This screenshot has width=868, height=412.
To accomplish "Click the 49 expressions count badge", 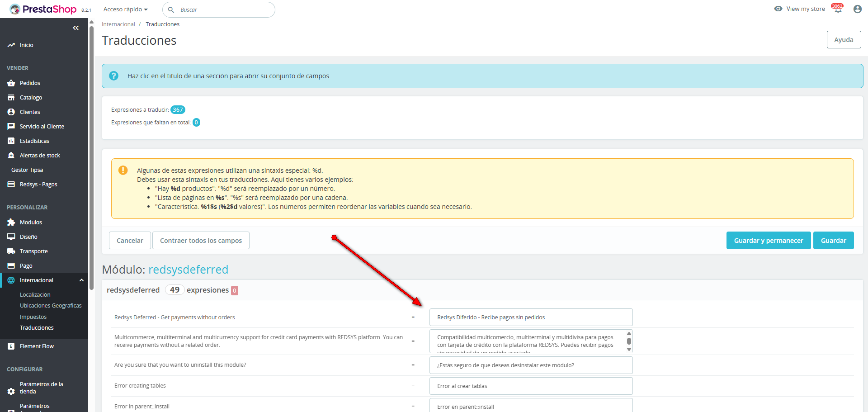I will 175,290.
